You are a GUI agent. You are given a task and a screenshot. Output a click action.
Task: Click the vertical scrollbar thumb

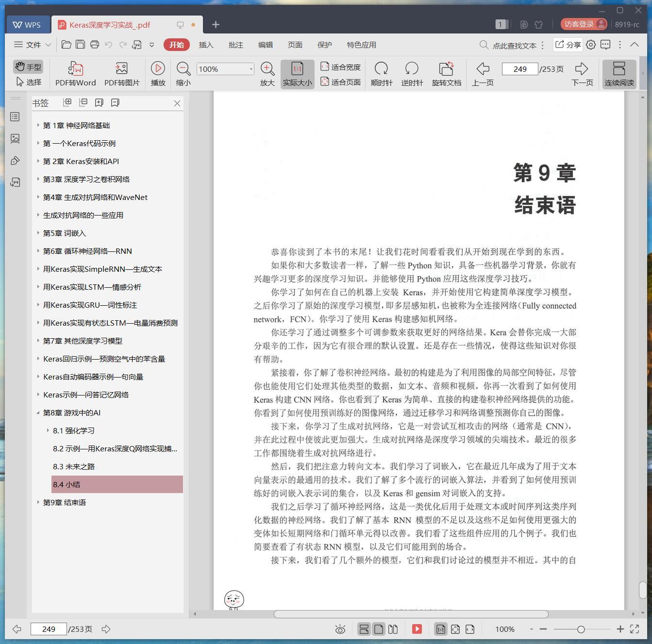click(x=642, y=590)
